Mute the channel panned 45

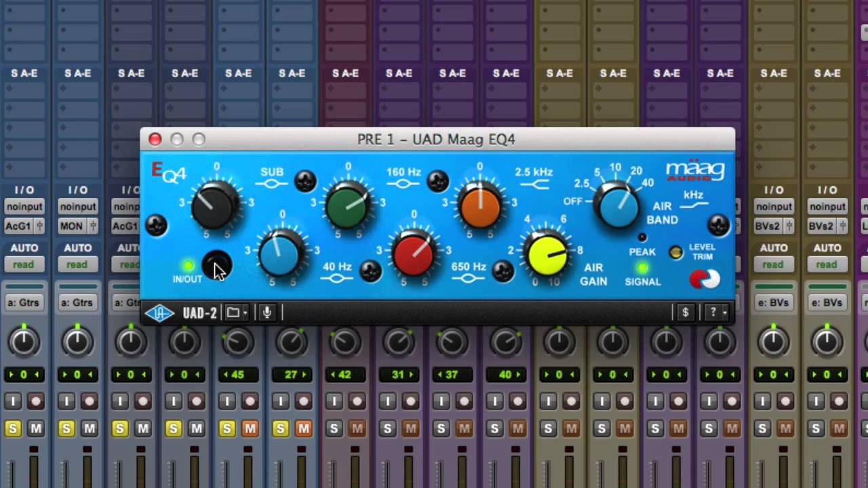tap(250, 428)
